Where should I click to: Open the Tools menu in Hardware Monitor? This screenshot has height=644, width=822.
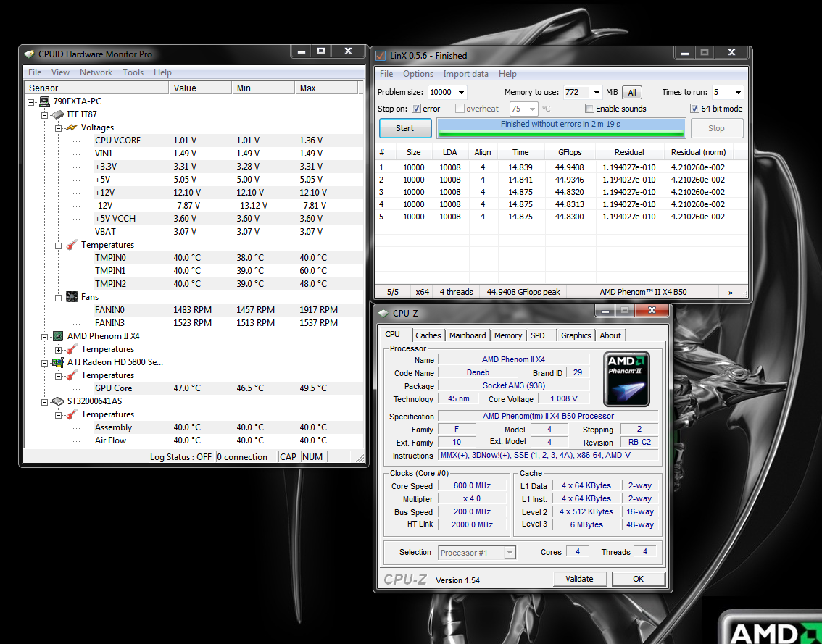(x=133, y=72)
